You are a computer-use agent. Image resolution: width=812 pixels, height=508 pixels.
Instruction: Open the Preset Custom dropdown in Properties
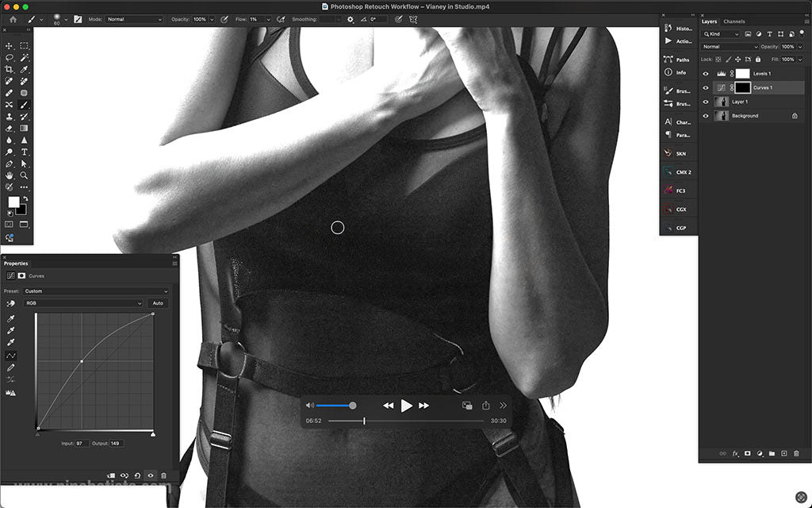[x=95, y=291]
